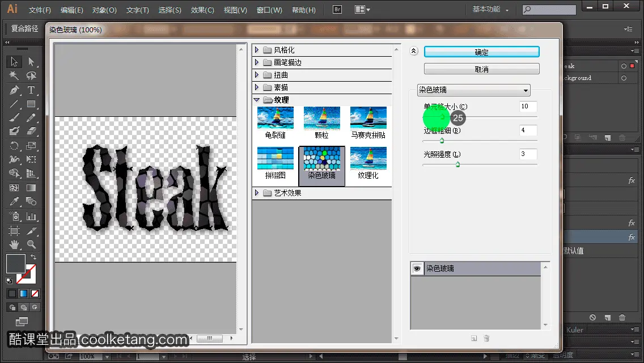Select the Selection (black arrow) tool
Viewport: 644px width, 363px height.
[x=14, y=62]
